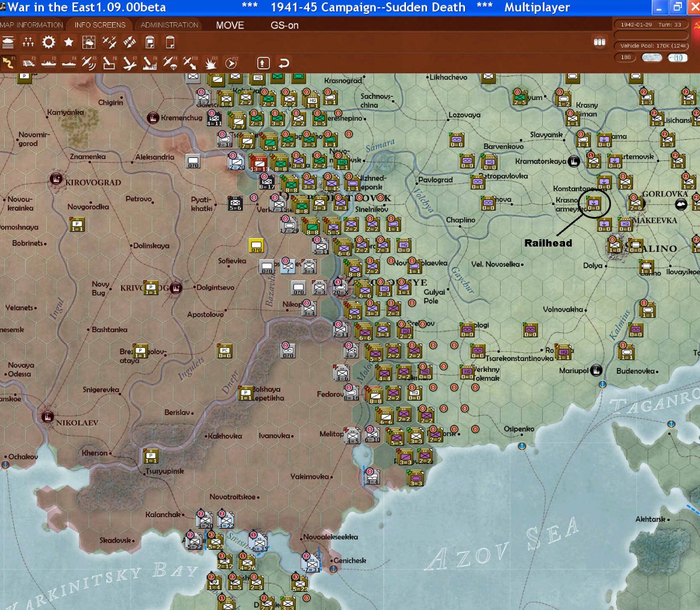700x610 pixels.
Task: Open the blank clipboard report icon
Action: 170,42
